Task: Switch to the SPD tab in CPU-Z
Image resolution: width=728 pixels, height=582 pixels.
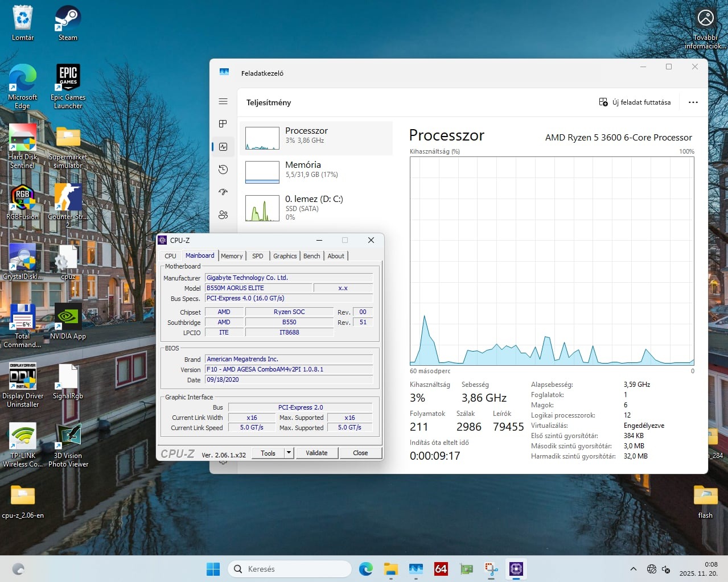Action: point(258,256)
